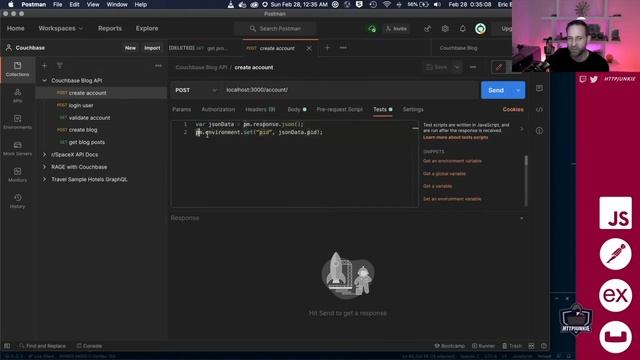Open the settings gear in Postman header
This screenshot has height=360, width=640.
445,29
